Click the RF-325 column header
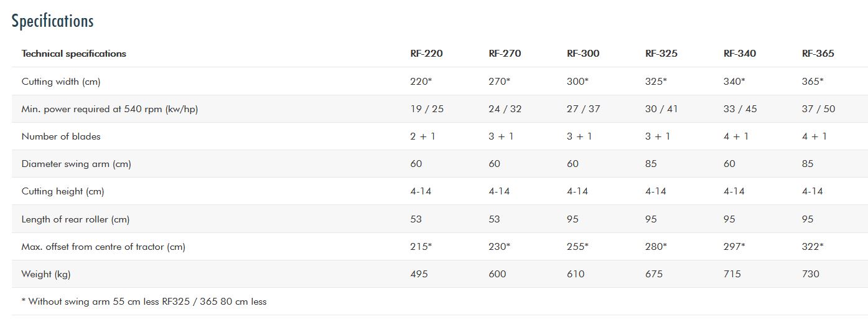Viewport: 868px width, 329px height. tap(661, 54)
